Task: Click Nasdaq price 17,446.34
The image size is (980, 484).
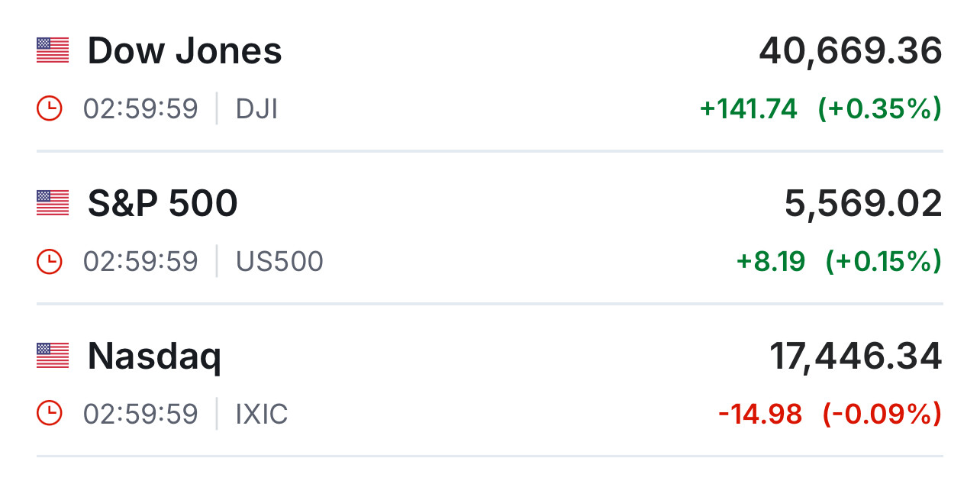Action: click(855, 357)
